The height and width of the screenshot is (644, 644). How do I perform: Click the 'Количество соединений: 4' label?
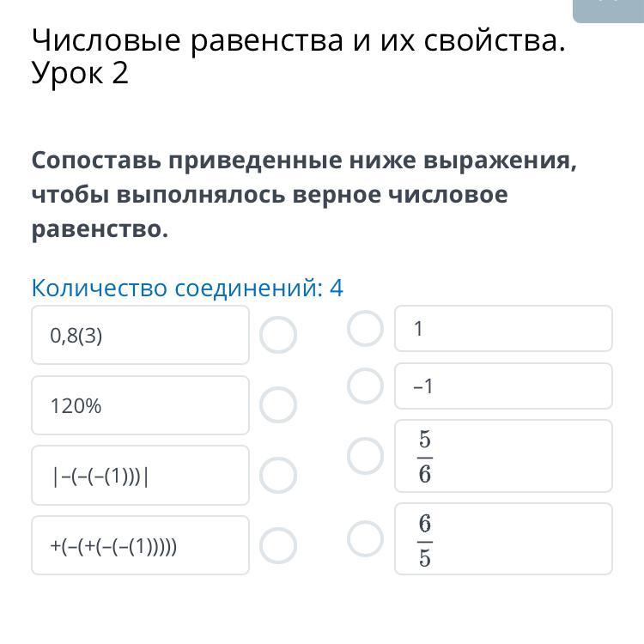(x=187, y=288)
